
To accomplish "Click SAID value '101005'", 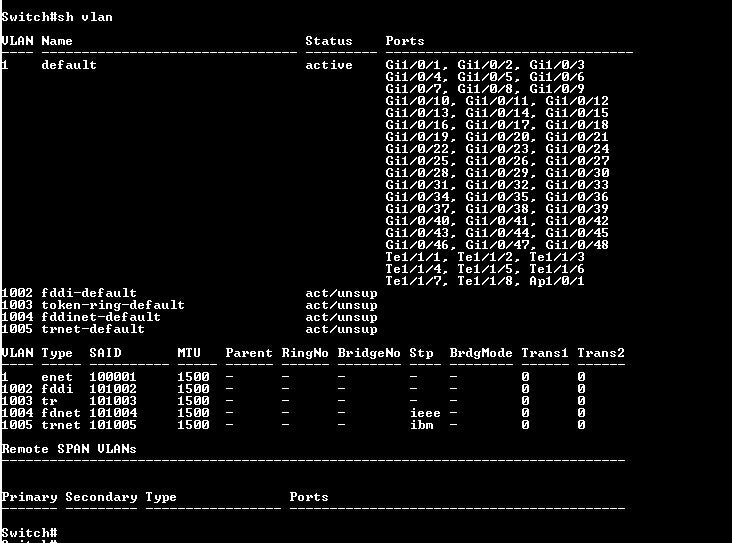I will (113, 425).
